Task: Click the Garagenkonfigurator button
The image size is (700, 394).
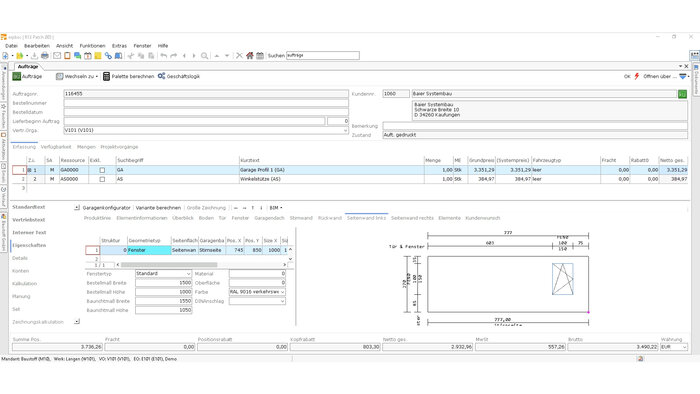Action: 107,208
